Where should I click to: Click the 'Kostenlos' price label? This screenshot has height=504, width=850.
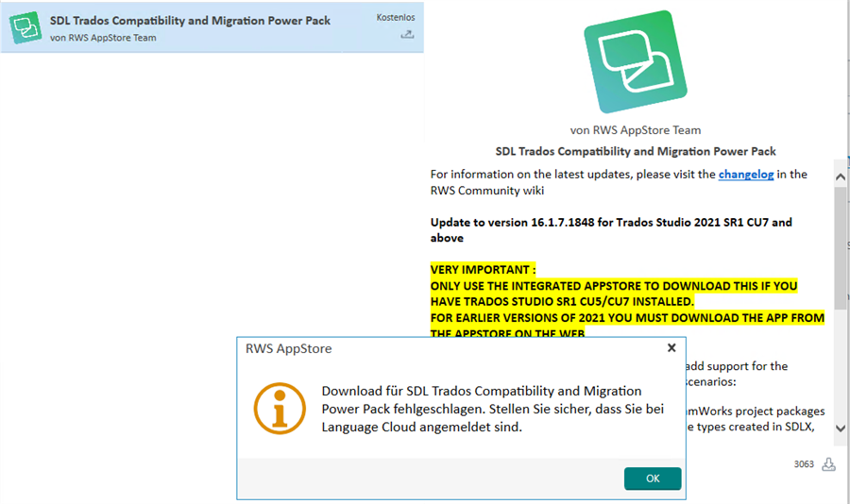[x=396, y=17]
